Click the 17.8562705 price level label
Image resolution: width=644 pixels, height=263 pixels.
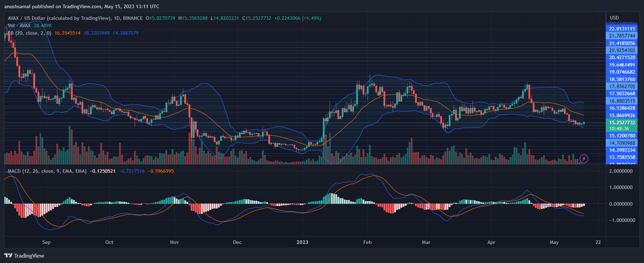(622, 86)
